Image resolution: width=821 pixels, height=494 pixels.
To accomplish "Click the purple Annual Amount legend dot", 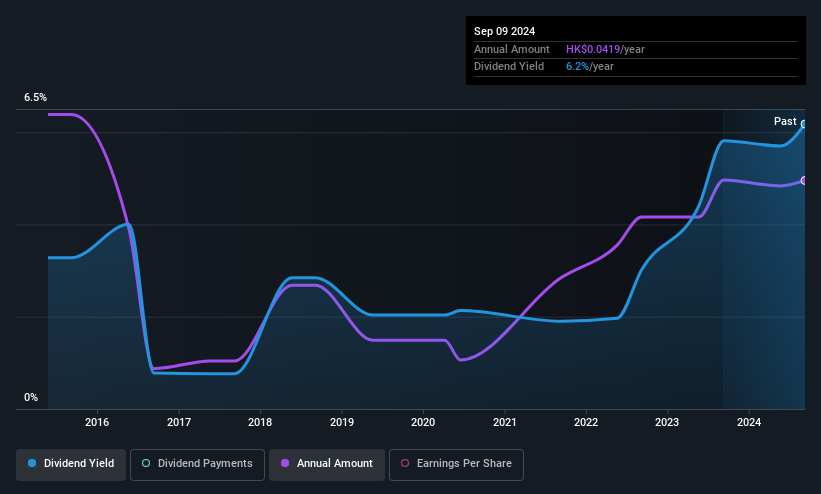I will pyautogui.click(x=285, y=463).
